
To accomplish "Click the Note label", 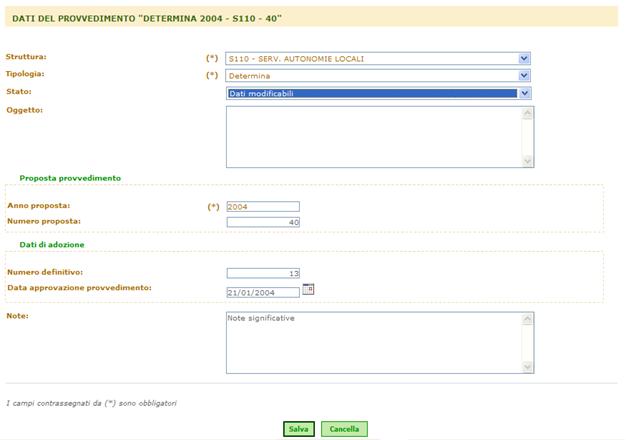I will [x=17, y=316].
